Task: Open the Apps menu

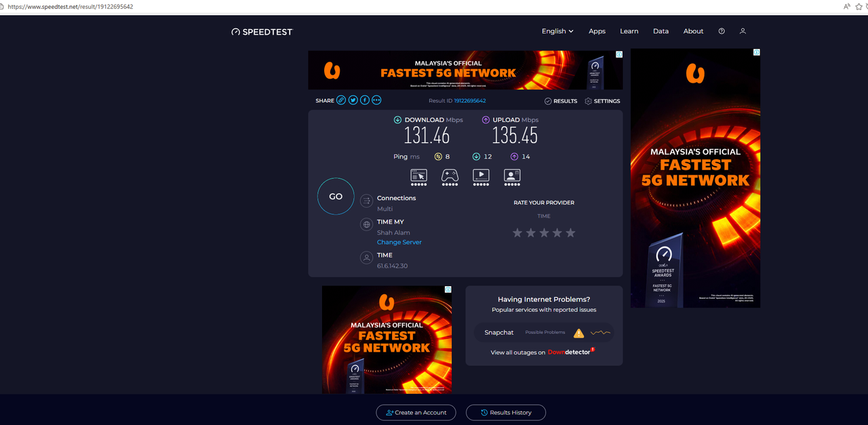Action: (597, 31)
